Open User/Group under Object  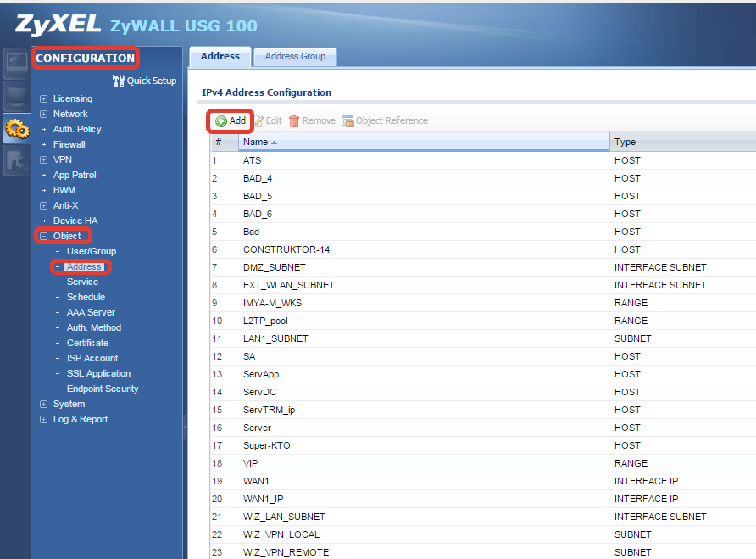point(92,251)
